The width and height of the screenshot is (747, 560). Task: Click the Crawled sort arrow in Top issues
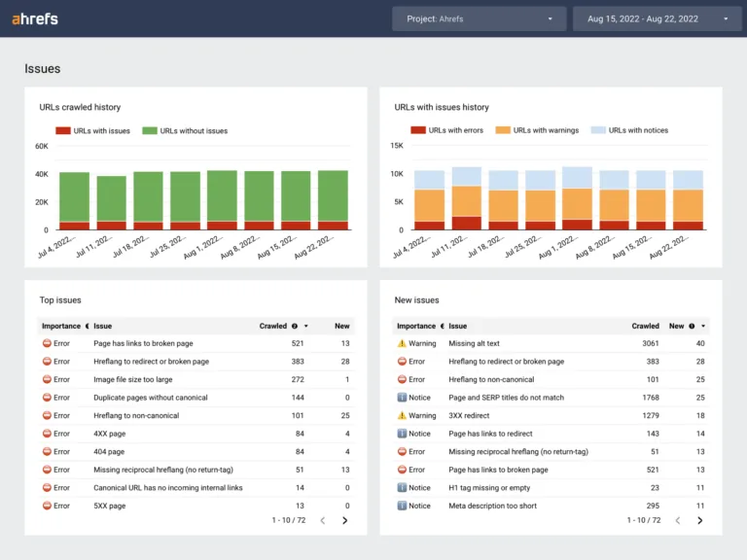[305, 327]
